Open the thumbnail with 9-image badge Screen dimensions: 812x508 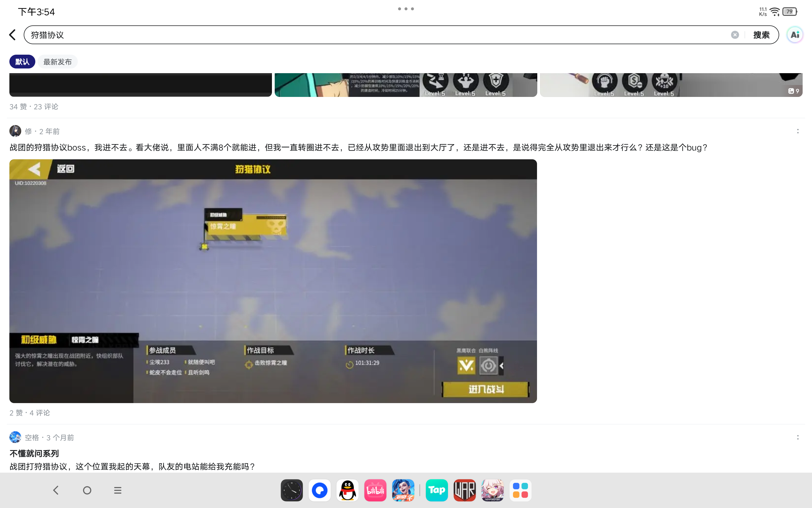[x=671, y=85]
